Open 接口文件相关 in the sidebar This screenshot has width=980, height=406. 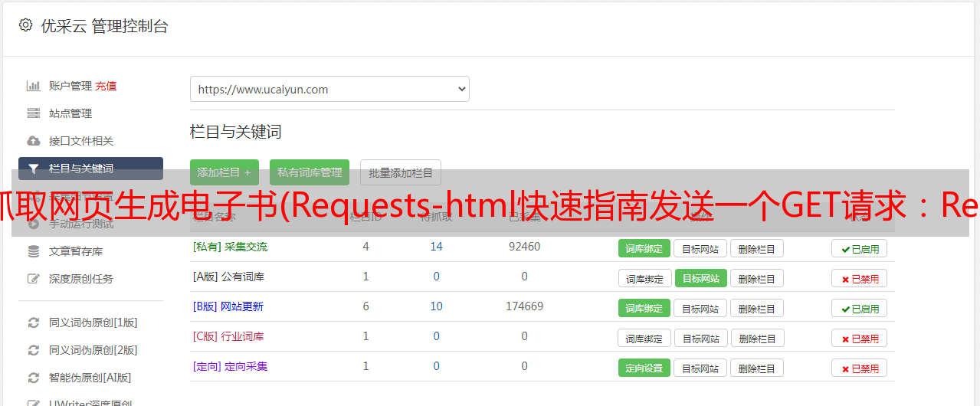click(x=81, y=141)
